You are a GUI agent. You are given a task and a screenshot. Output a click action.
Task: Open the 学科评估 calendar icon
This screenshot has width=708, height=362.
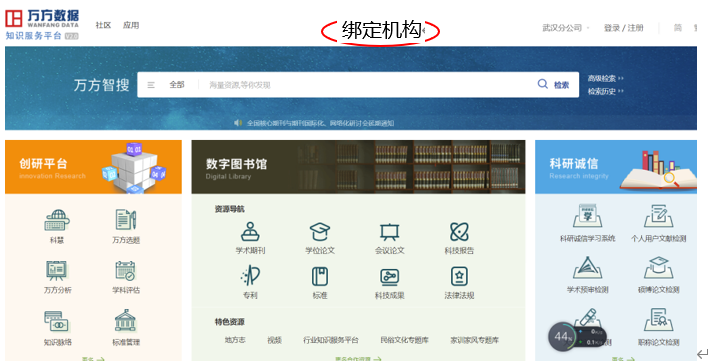(x=126, y=271)
